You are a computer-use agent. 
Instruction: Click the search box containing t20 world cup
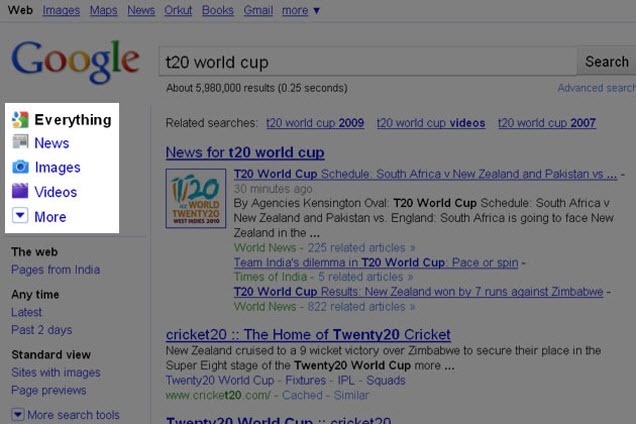[367, 62]
